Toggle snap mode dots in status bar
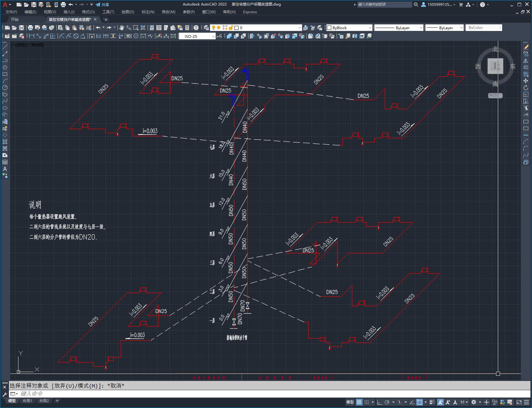The width and height of the screenshot is (532, 408). pyautogui.click(x=367, y=402)
